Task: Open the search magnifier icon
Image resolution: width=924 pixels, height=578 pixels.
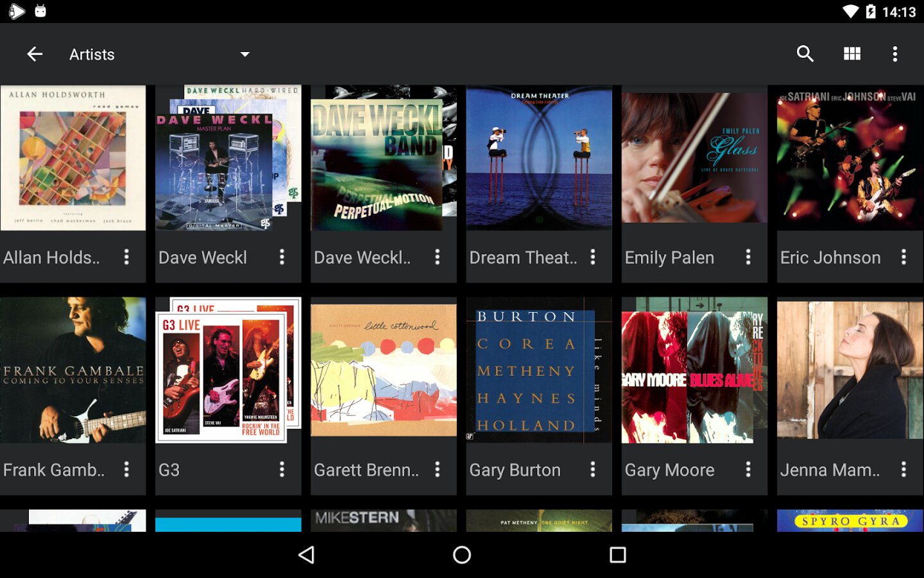Action: [805, 54]
